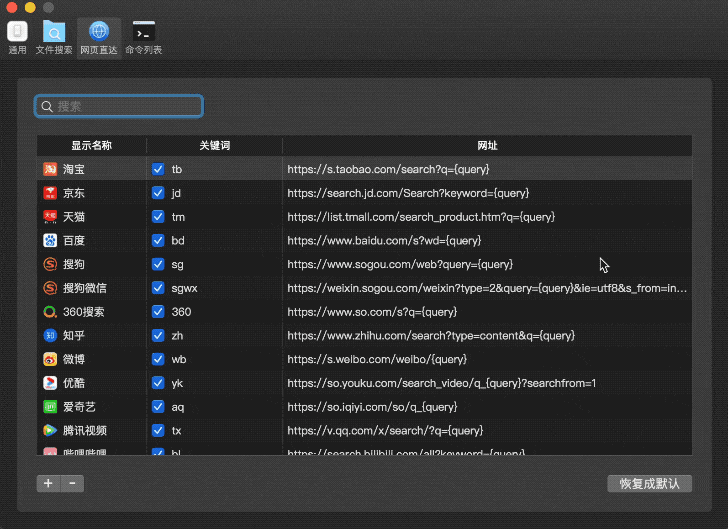Click the 爱奇艺 site icon
This screenshot has width=728, height=529.
[x=50, y=407]
